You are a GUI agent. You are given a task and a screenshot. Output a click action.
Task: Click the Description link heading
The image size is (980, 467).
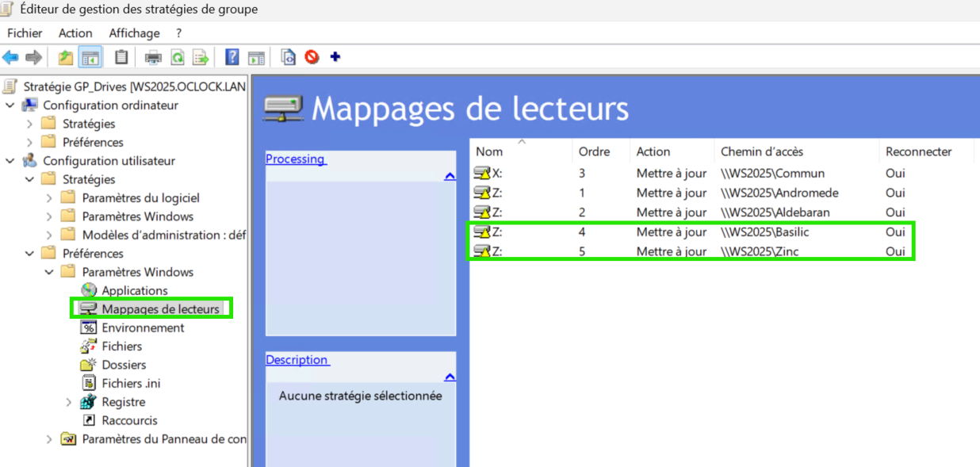pos(297,360)
